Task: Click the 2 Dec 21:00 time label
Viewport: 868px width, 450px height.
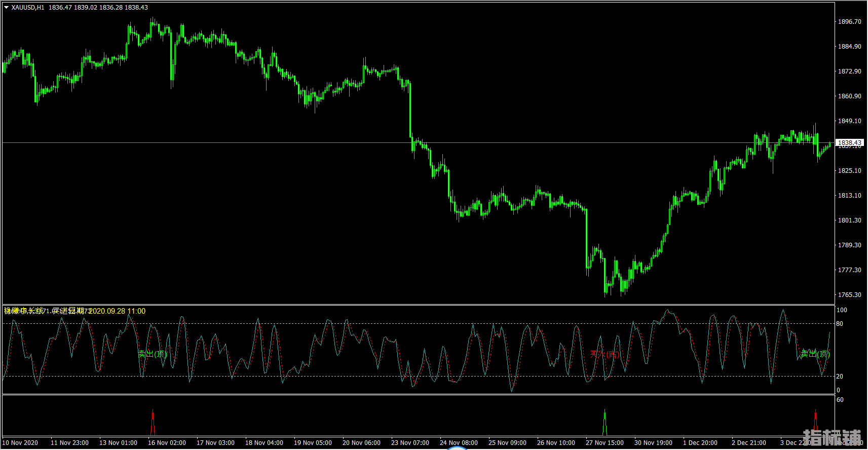Action: point(749,443)
